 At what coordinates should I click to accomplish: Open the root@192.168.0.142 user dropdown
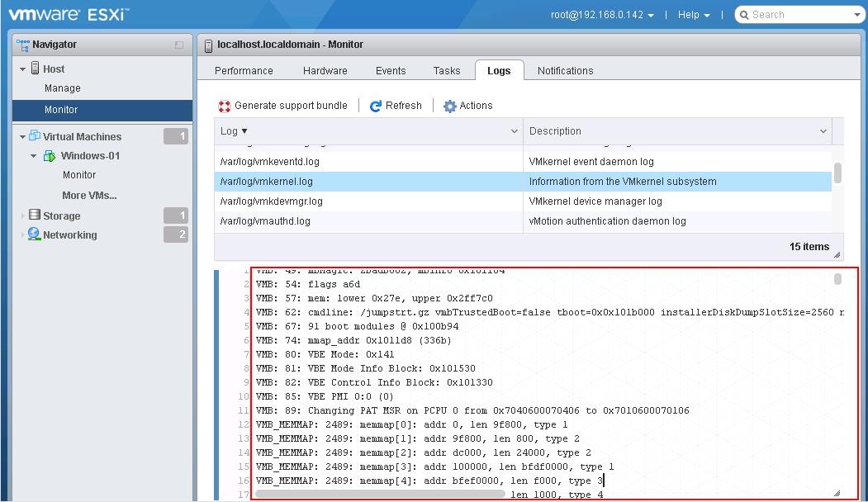(x=603, y=15)
